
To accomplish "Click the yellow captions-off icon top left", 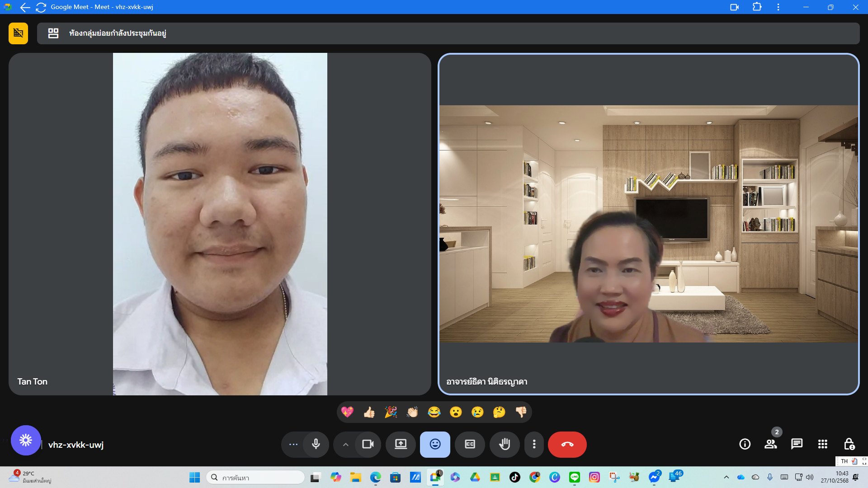I will [18, 33].
